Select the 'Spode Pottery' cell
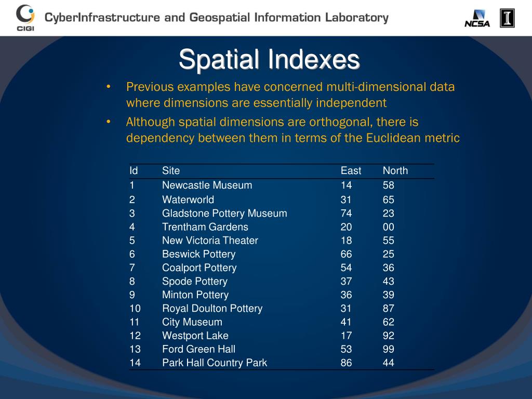Screen dimensions: 532x399 point(195,281)
